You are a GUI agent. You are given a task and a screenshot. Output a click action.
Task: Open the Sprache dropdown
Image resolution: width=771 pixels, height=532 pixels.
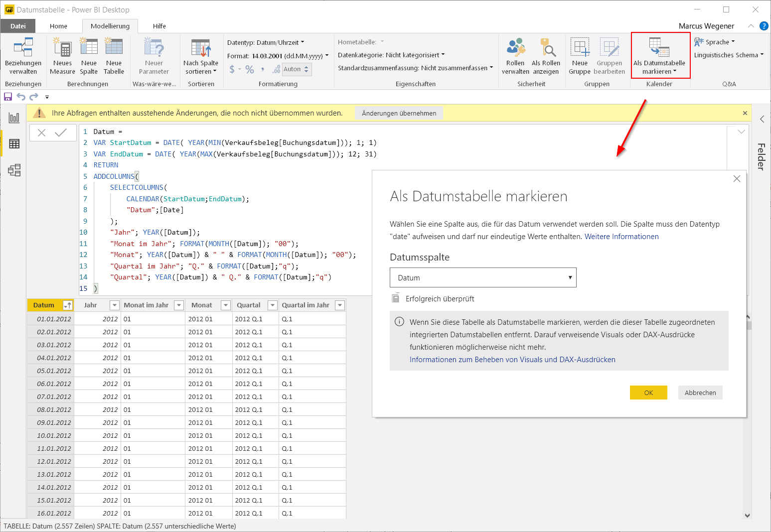[x=715, y=42]
